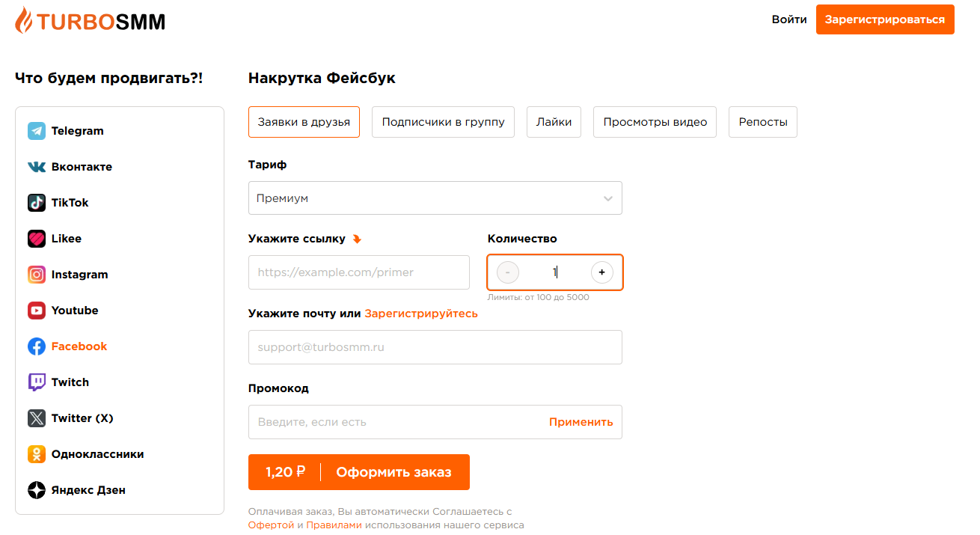
Task: Click the Twitch icon in sidebar
Action: [37, 382]
